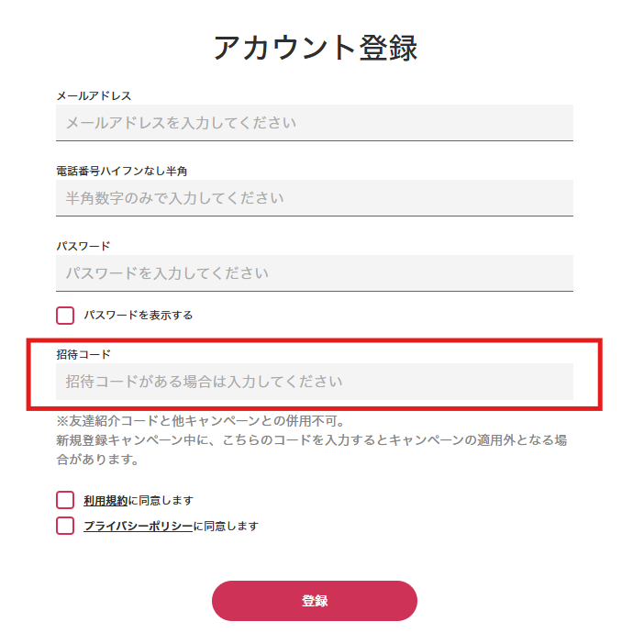Click the パスワード label above the field
Viewport: 644px width, 644px height.
(83, 246)
